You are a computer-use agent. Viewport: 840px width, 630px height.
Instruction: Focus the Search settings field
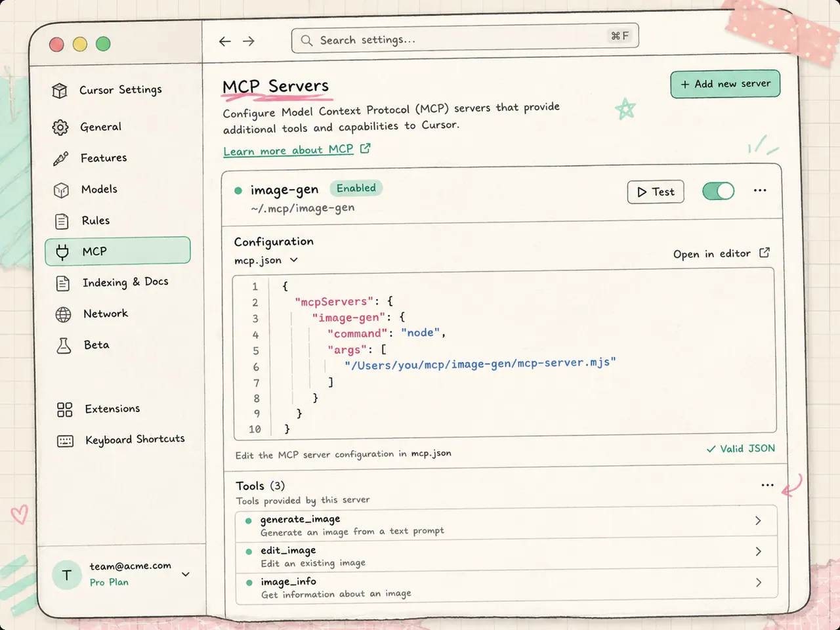point(465,39)
